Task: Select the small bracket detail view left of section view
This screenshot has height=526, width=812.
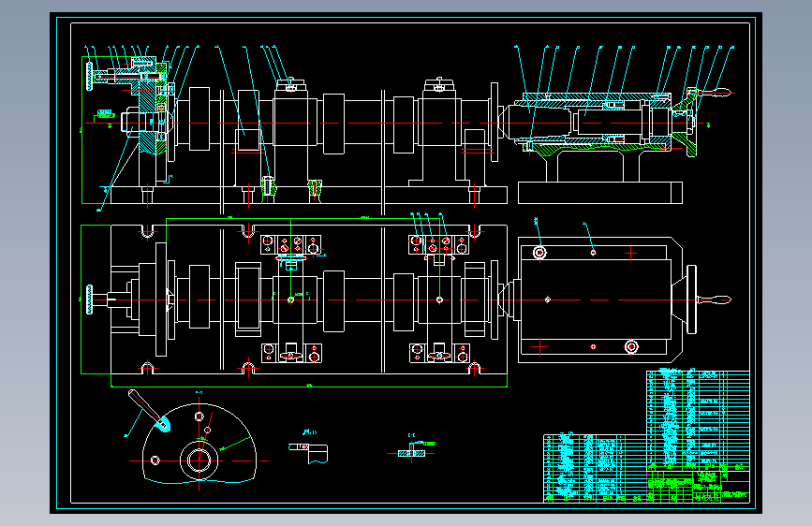Action: [x=308, y=453]
